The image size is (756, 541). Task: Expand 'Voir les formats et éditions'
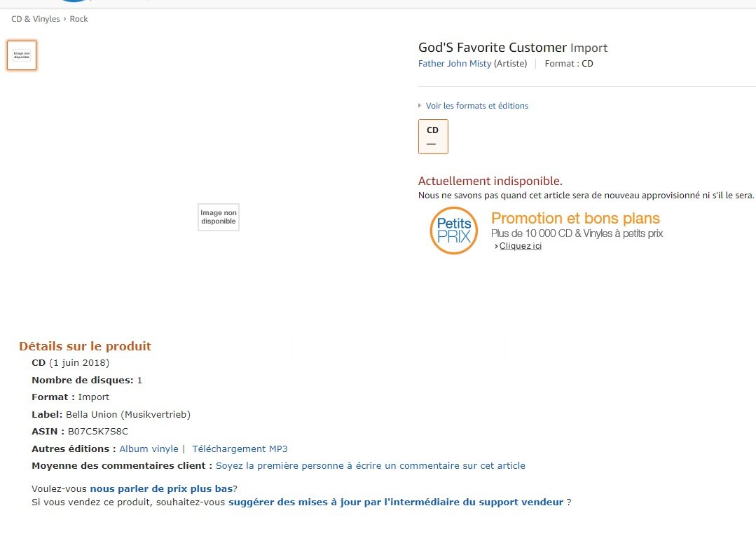(x=477, y=106)
